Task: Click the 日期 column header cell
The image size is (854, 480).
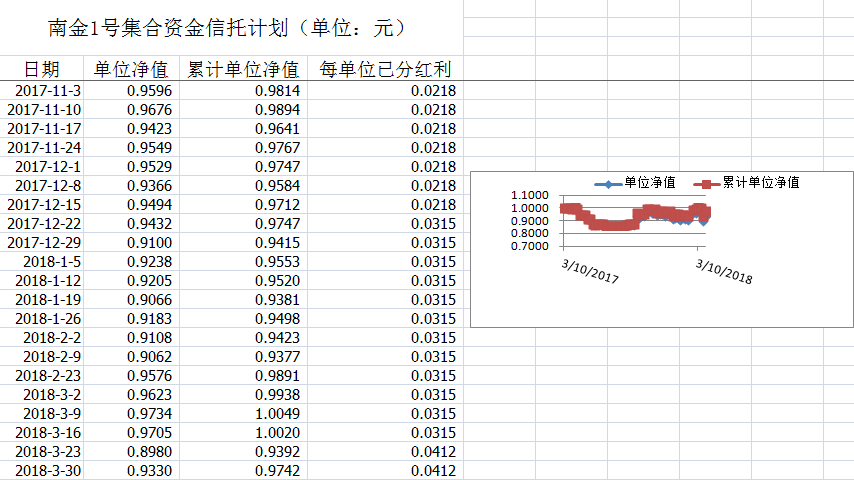Action: click(42, 69)
